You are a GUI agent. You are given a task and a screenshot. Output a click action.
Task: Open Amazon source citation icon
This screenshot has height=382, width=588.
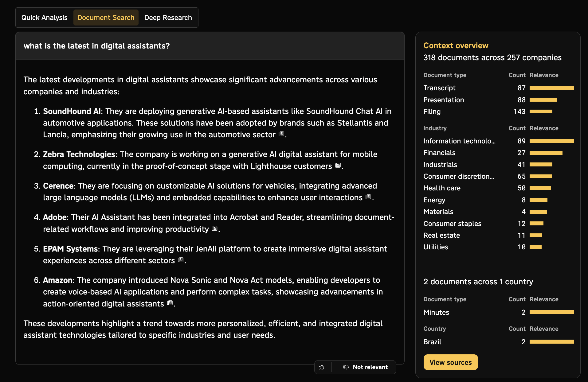170,303
